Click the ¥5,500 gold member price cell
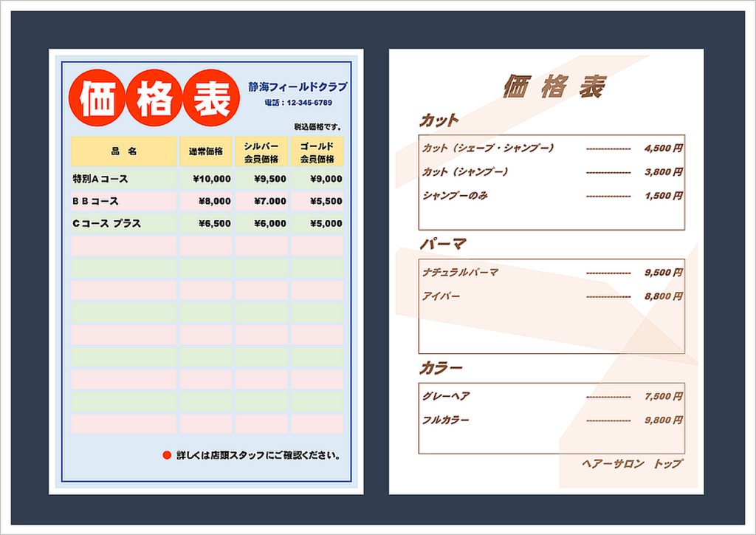Viewport: 756px width, 535px height. click(x=327, y=200)
